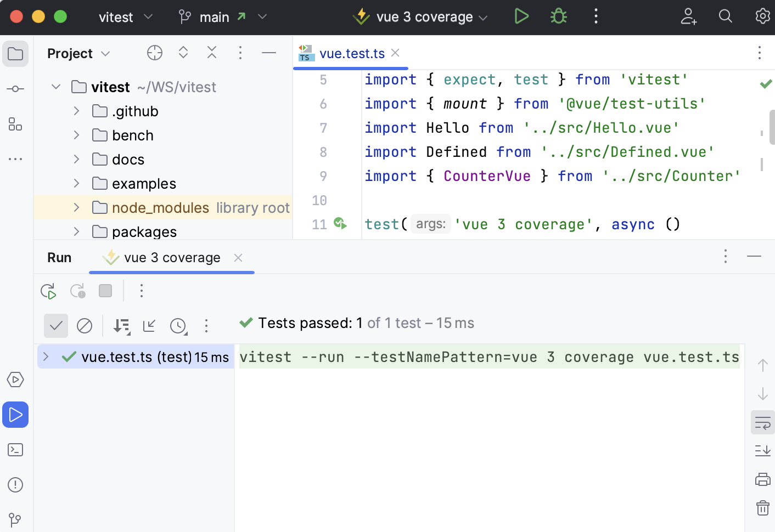Screen dimensions: 775x532
Task: Expand the bench folder
Action: (77, 135)
